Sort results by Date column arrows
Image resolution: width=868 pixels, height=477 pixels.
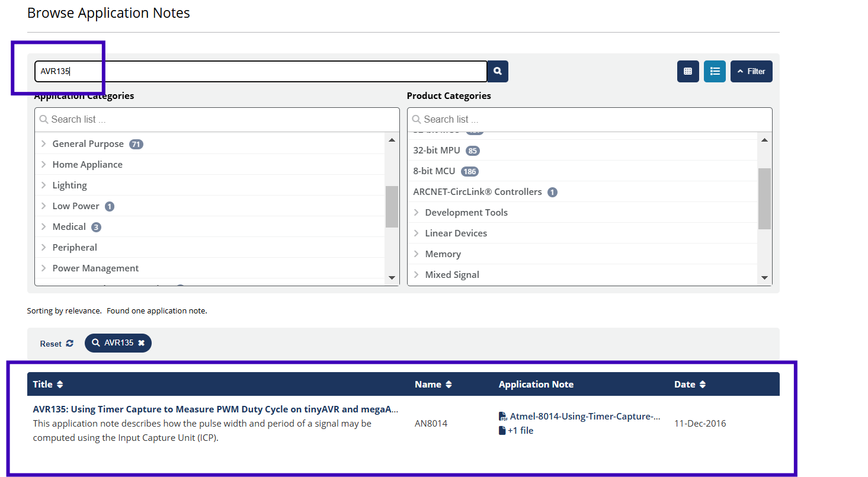(702, 385)
